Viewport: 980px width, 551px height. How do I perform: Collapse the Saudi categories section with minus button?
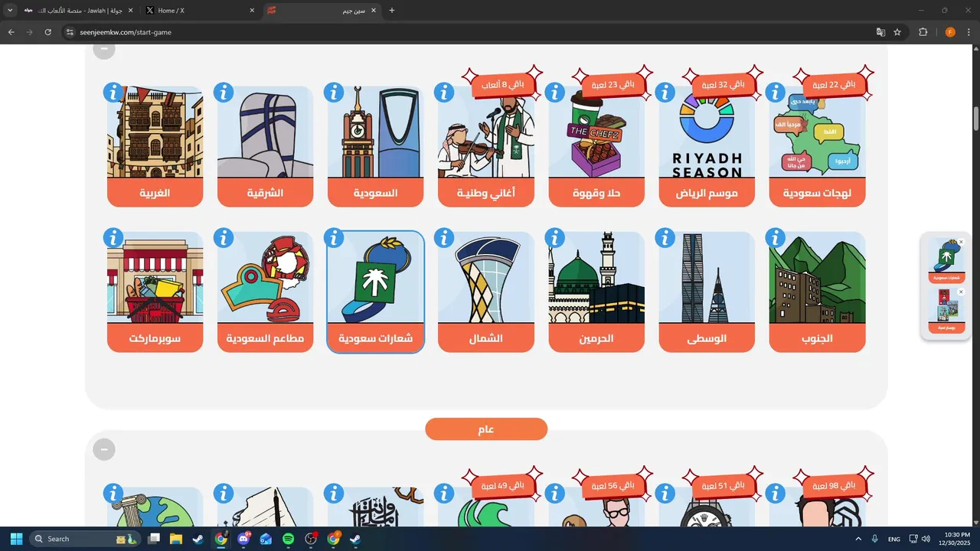pos(104,49)
